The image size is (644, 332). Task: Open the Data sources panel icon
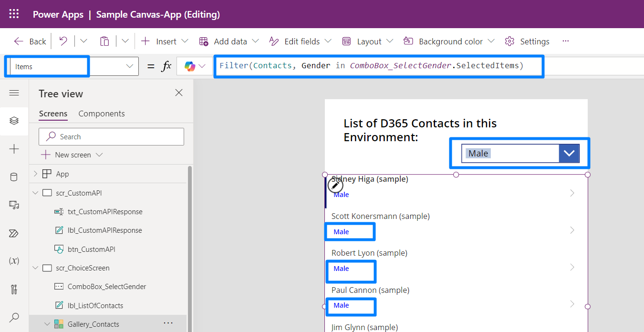pos(14,176)
